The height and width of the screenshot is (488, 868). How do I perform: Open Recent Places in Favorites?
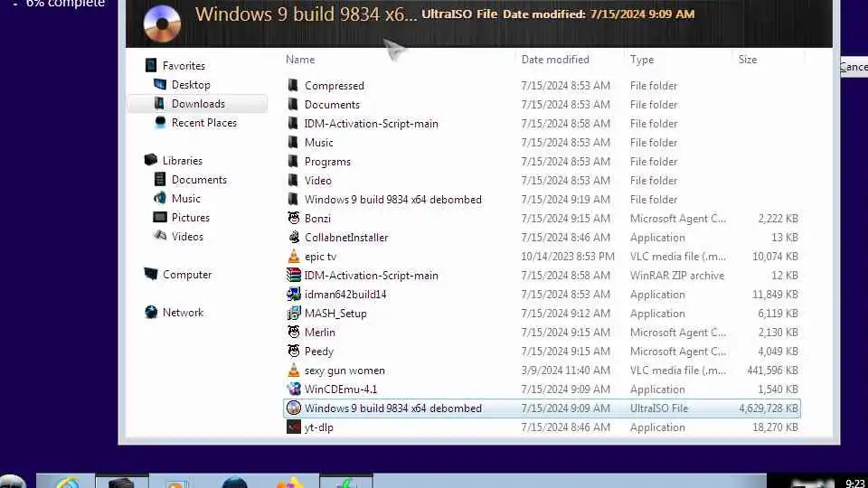203,122
